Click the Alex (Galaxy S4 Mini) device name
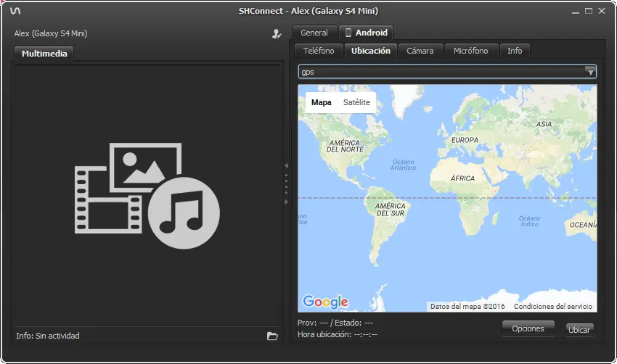The height and width of the screenshot is (364, 617). click(51, 33)
